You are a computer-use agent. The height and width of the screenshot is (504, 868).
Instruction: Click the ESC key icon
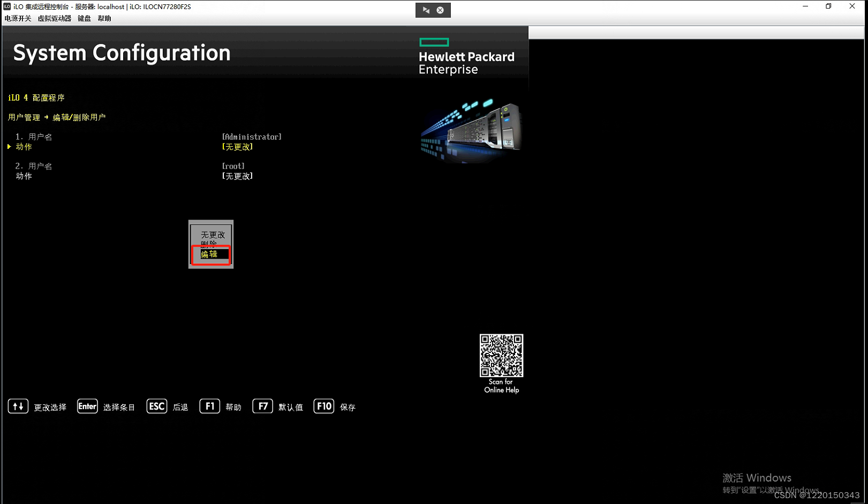pyautogui.click(x=157, y=407)
